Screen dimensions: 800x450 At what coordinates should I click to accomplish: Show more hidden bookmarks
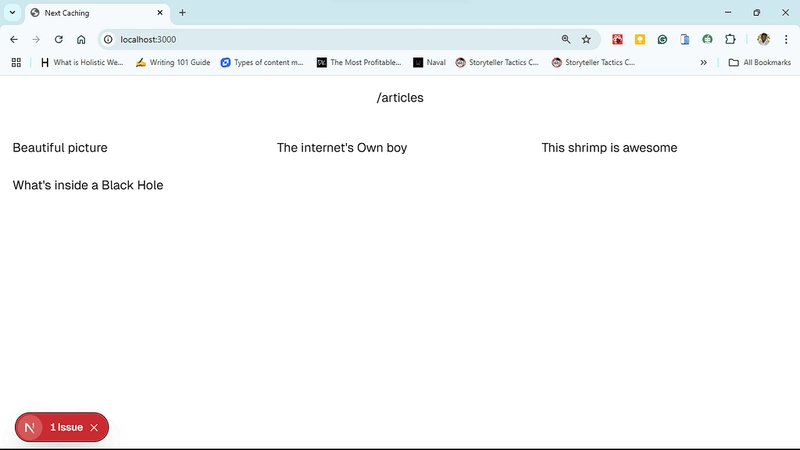pos(704,62)
